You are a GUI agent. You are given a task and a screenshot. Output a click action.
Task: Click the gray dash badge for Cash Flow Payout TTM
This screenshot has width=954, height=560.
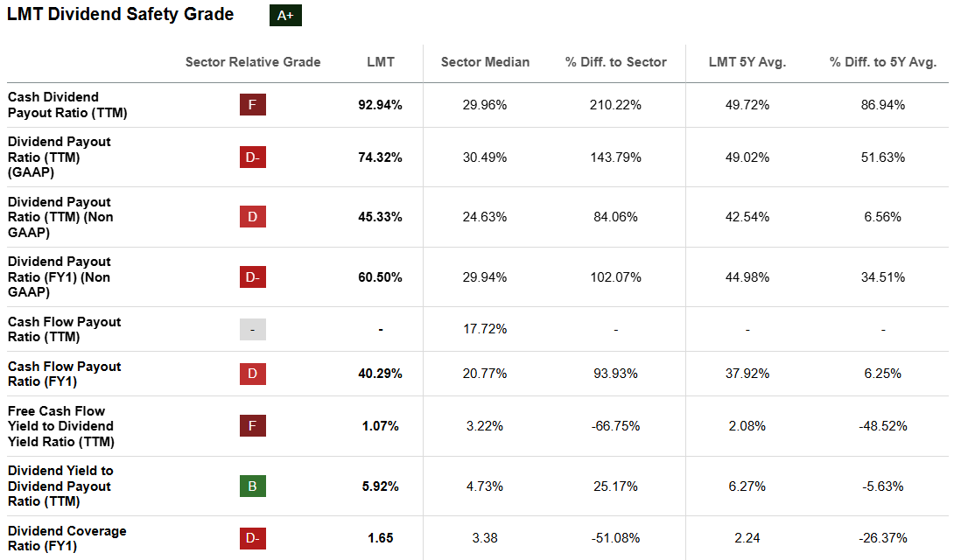click(x=253, y=330)
